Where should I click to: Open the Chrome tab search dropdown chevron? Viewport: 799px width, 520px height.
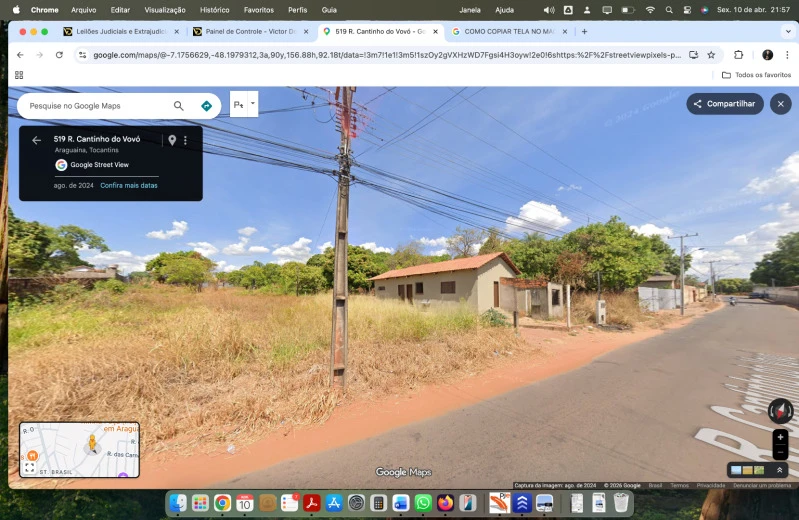click(788, 32)
